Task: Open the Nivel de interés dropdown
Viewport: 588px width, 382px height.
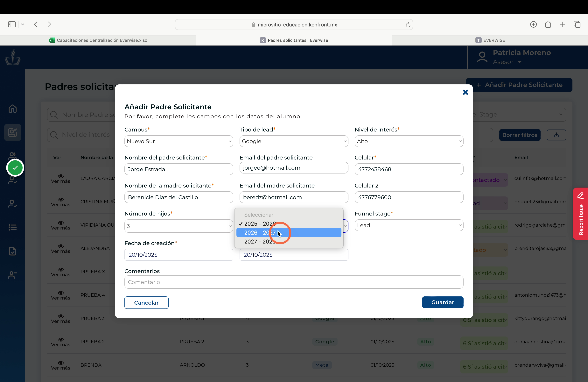Action: click(409, 141)
